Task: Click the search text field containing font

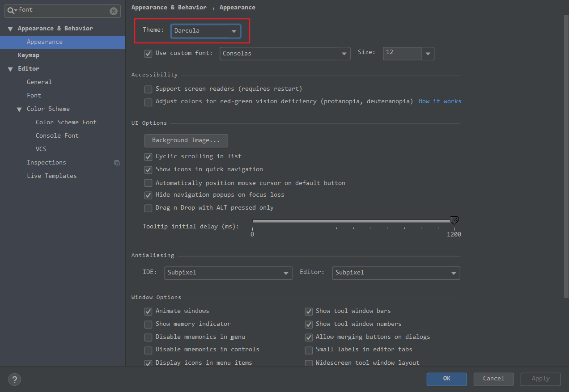Action: point(63,10)
